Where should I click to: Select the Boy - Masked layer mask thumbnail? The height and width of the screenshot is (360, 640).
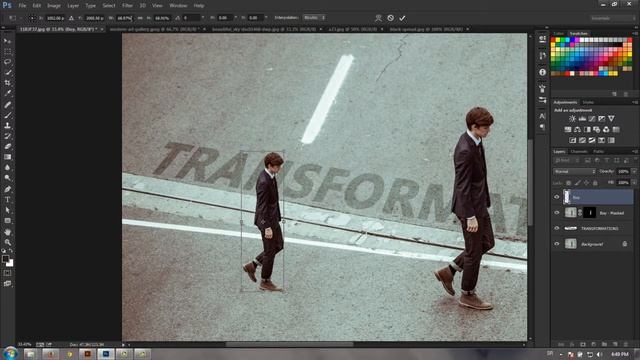click(x=590, y=213)
